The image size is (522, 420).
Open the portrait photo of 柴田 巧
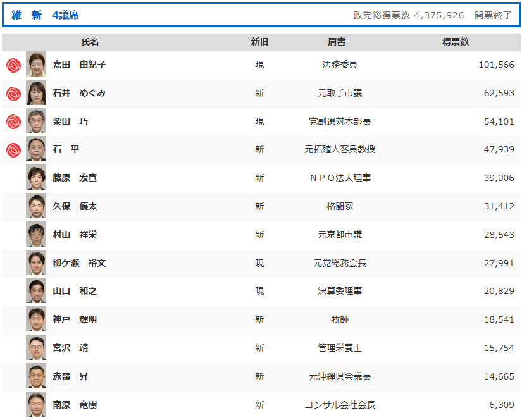pos(36,121)
